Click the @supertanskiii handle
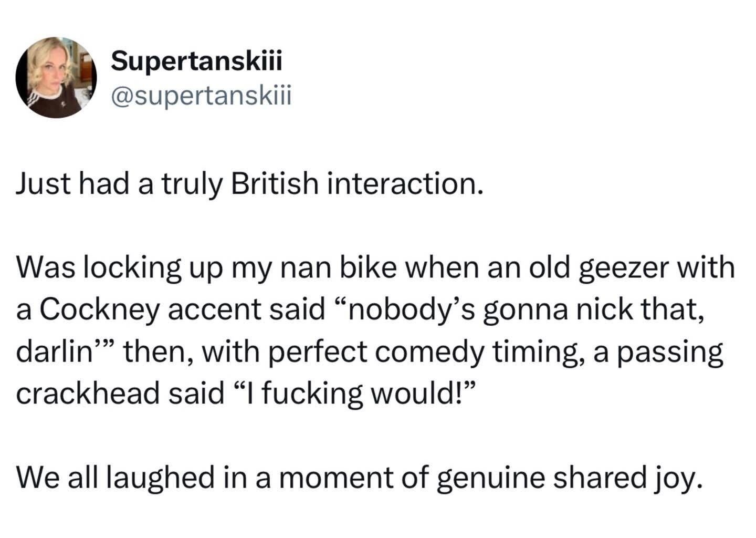This screenshot has width=756, height=538. (x=201, y=96)
